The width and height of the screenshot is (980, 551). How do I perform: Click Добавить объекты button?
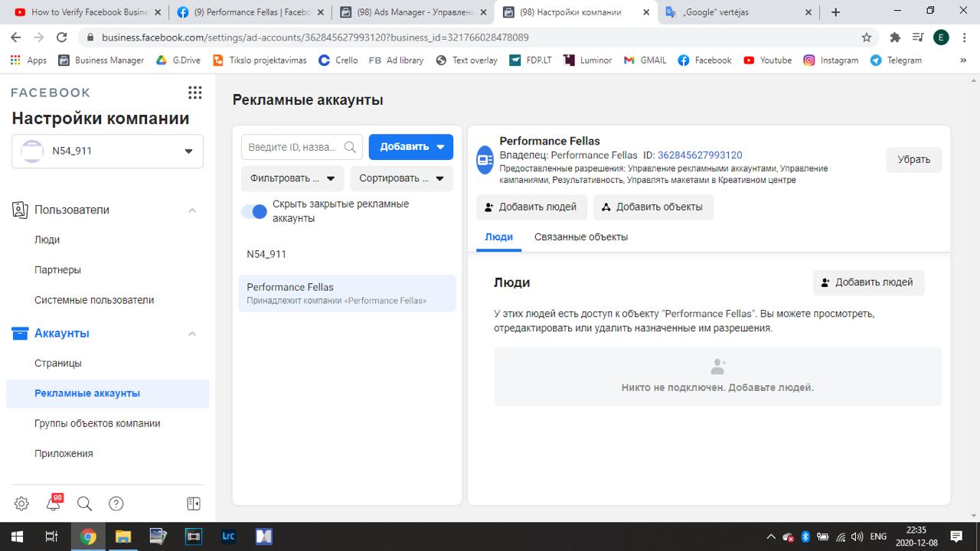[653, 207]
